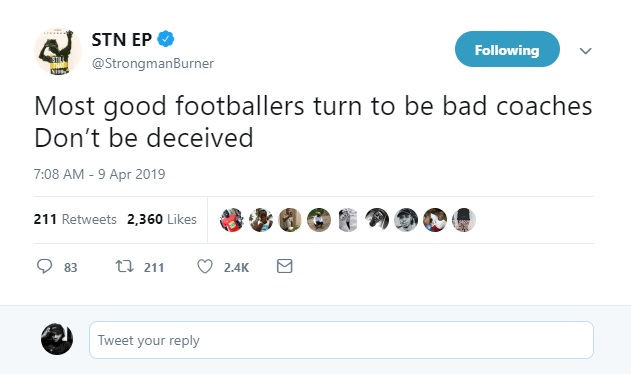Click the 2.4K likes count
This screenshot has height=374, width=631.
pyautogui.click(x=236, y=268)
